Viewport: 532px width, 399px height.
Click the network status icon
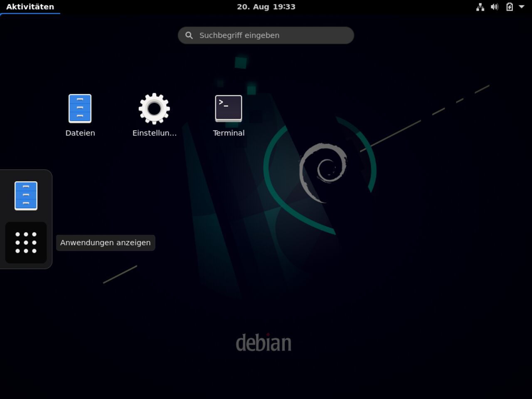coord(480,7)
